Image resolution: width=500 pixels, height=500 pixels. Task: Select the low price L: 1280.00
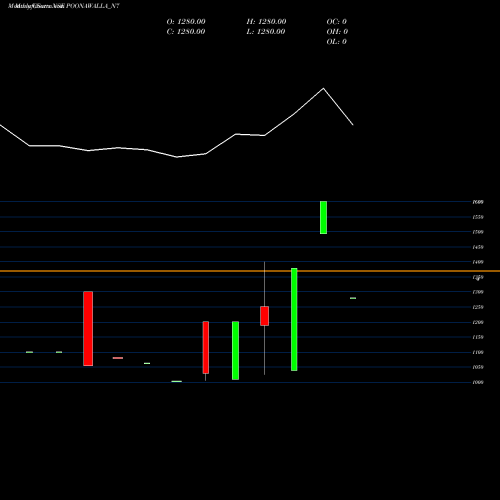pos(266,32)
